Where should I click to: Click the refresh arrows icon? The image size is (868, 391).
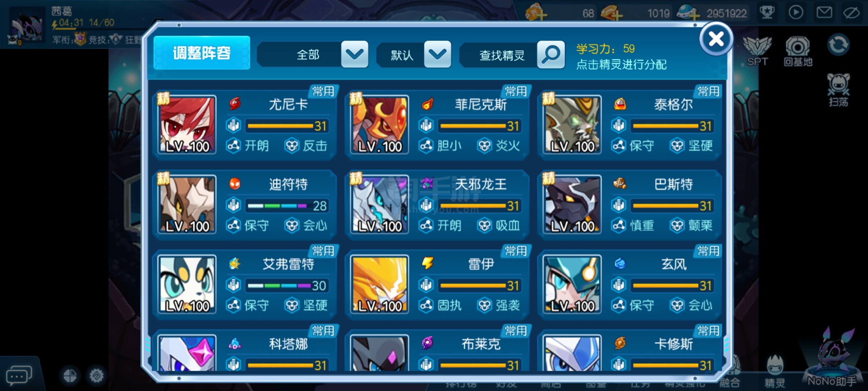838,45
